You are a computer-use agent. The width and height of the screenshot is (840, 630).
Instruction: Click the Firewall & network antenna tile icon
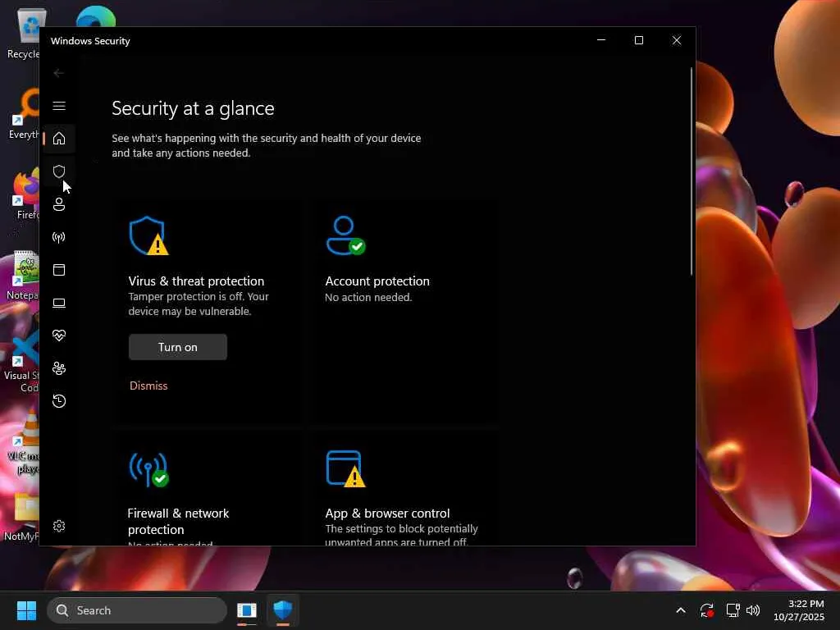click(148, 470)
